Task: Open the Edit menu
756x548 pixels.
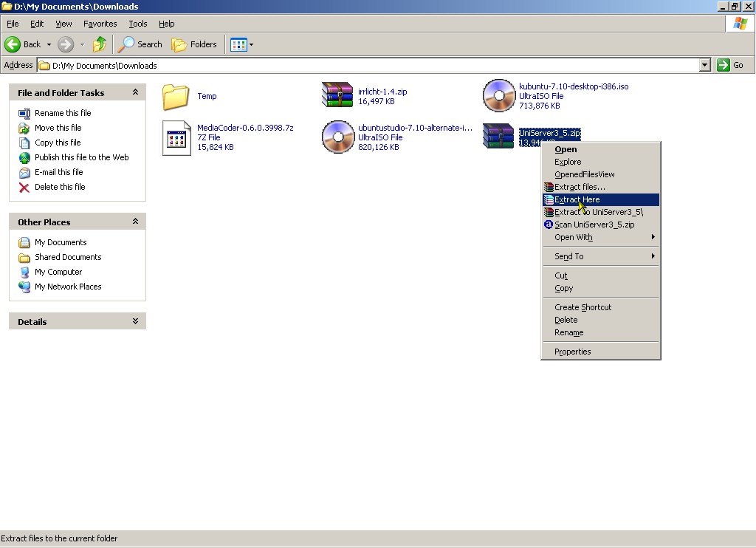Action: (x=37, y=24)
